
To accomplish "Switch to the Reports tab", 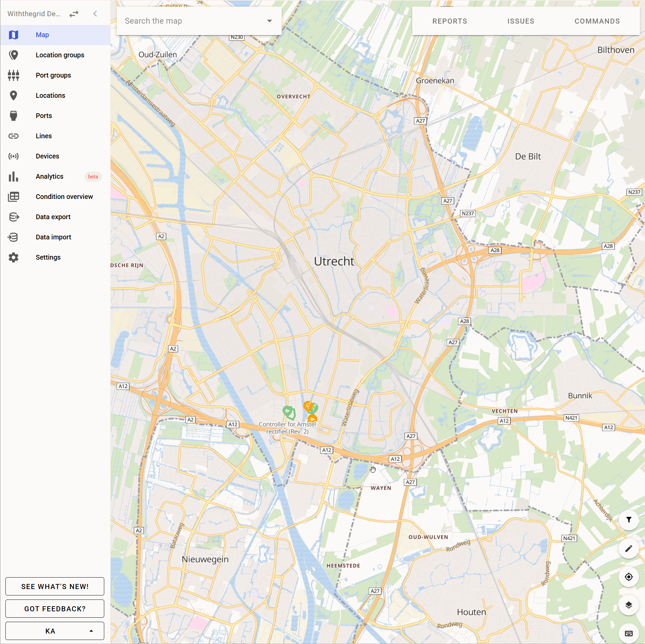I will pyautogui.click(x=450, y=21).
